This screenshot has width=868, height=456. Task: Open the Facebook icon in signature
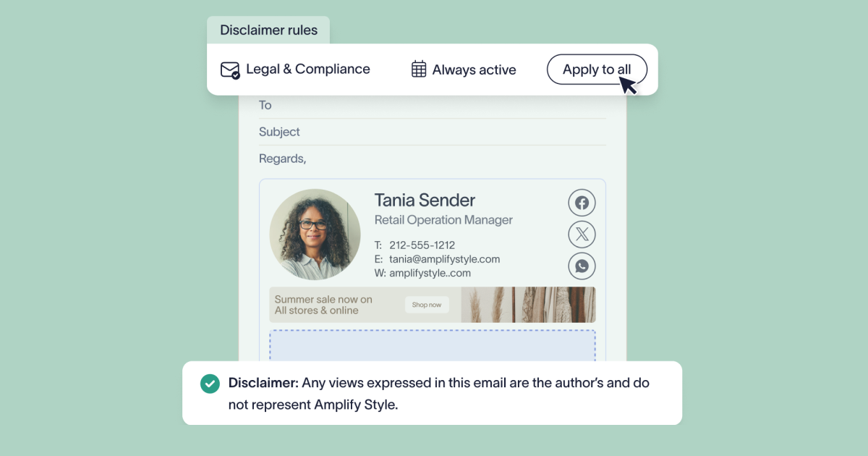[x=582, y=203]
